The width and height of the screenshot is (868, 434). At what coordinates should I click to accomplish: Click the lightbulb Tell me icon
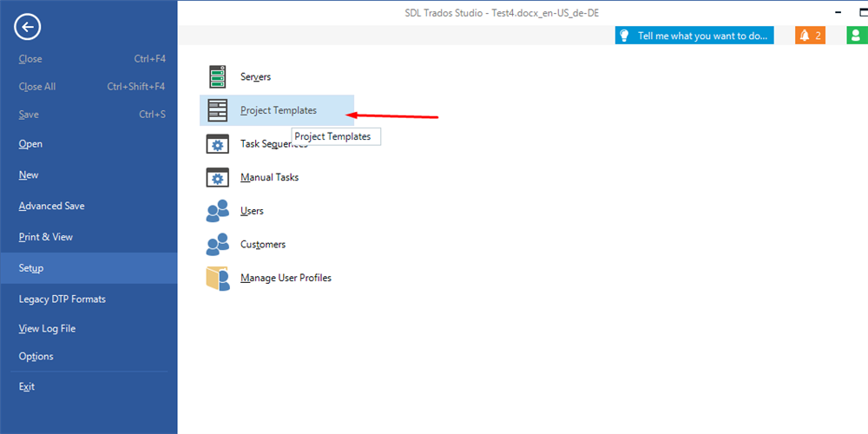(624, 36)
